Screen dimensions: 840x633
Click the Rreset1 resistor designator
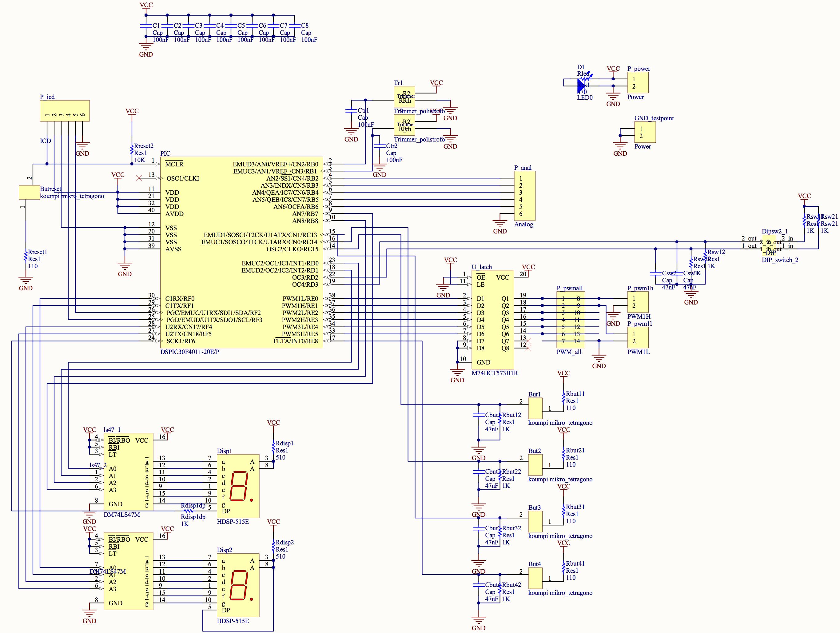(38, 252)
